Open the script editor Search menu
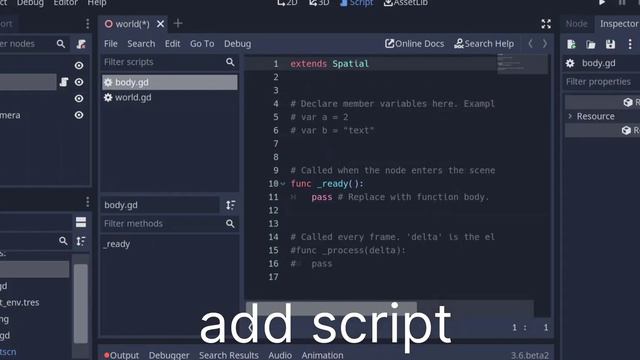640x360 pixels. click(x=141, y=44)
